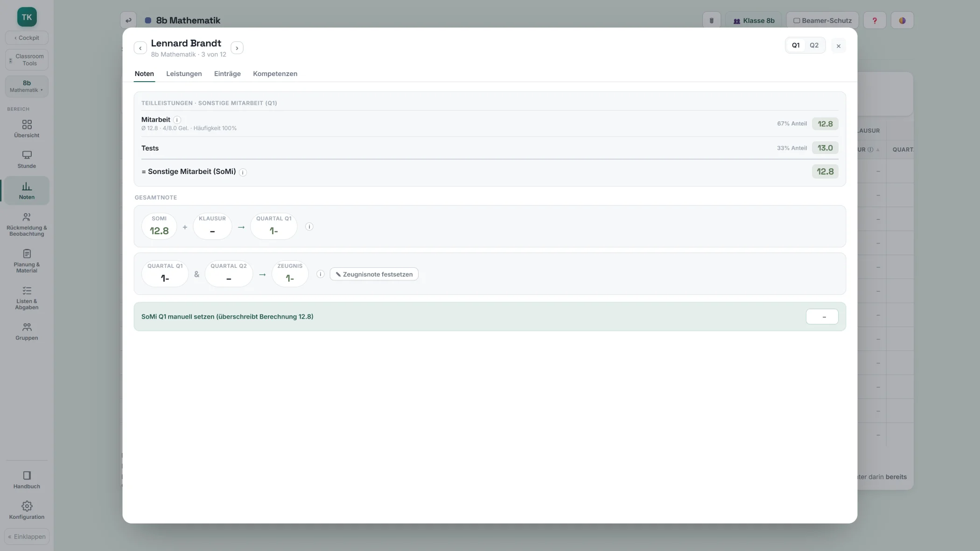This screenshot has height=551, width=980.
Task: Click Zeugnisnote festsetzen button
Action: [x=374, y=274]
